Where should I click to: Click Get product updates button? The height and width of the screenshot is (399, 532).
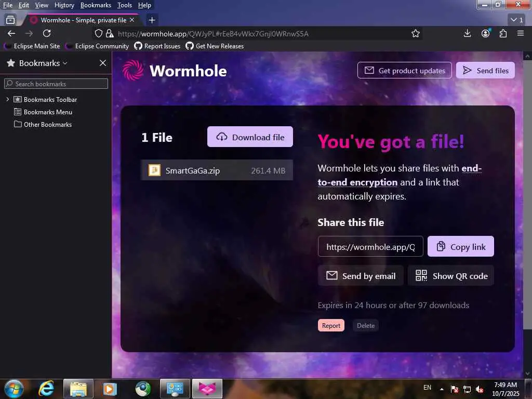404,70
